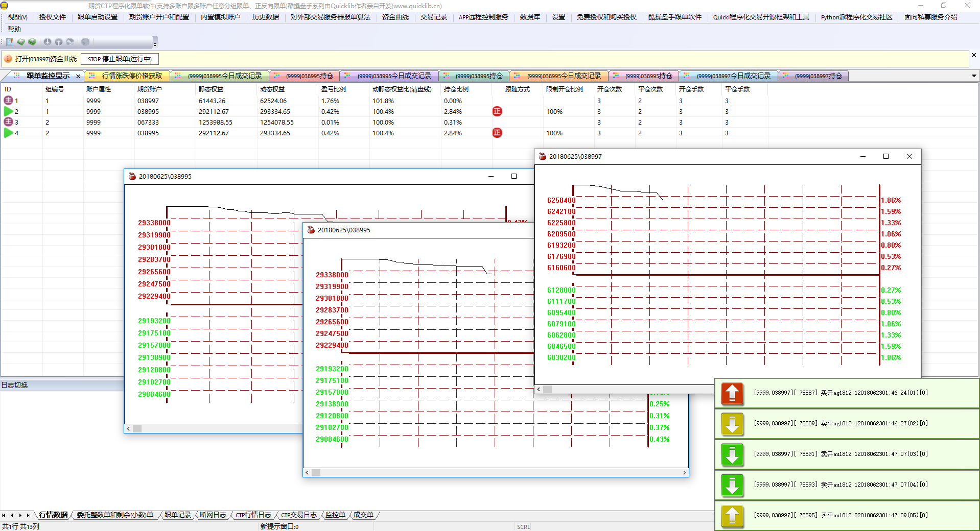This screenshot has width=980, height=531.
Task: Click the yellow up-arrow icon for order 75595
Action: click(732, 516)
